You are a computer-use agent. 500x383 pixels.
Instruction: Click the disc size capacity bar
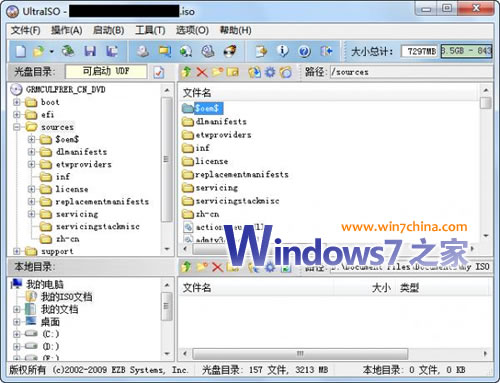click(x=466, y=51)
